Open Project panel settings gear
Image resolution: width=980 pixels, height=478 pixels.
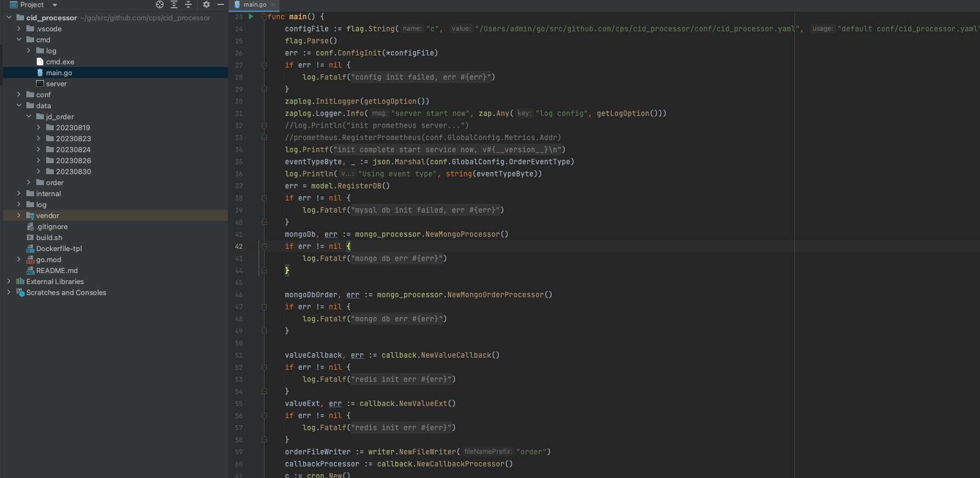(x=206, y=4)
